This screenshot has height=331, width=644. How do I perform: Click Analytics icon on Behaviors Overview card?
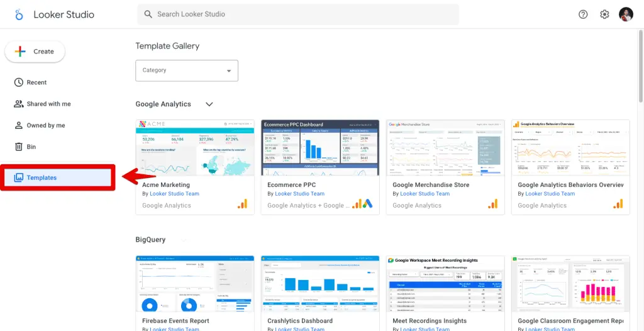tap(618, 204)
